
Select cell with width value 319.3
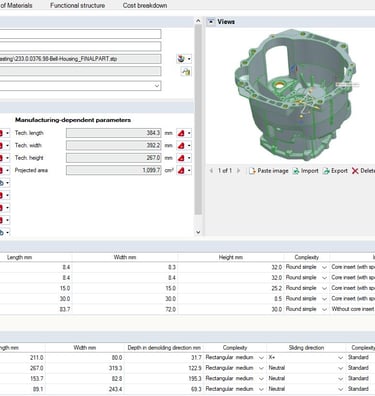85,368
